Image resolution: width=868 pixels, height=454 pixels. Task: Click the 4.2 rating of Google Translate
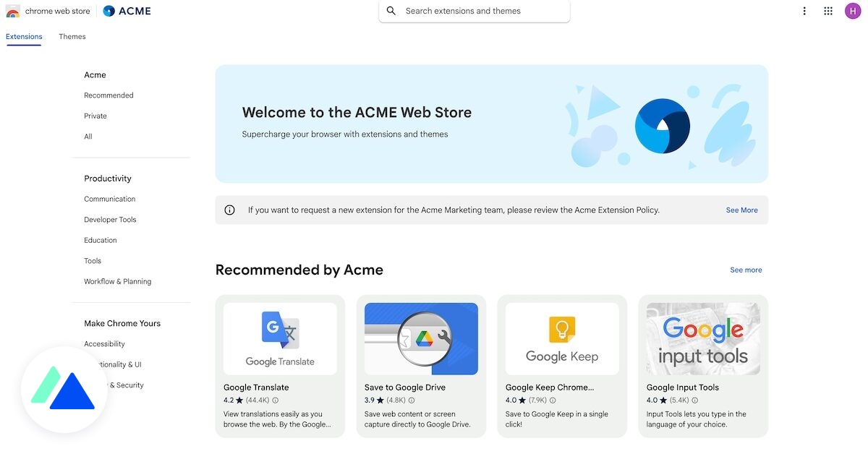click(x=229, y=401)
